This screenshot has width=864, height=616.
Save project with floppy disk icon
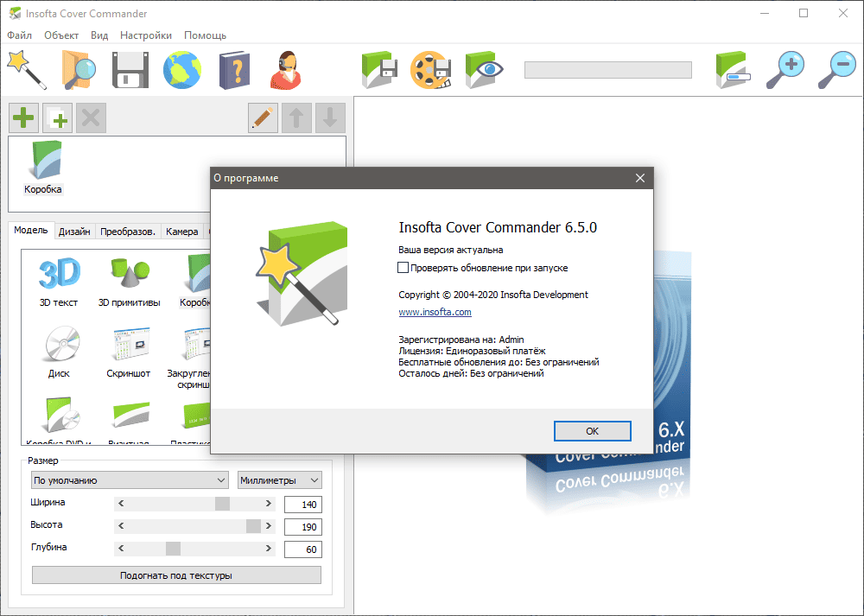click(x=130, y=69)
